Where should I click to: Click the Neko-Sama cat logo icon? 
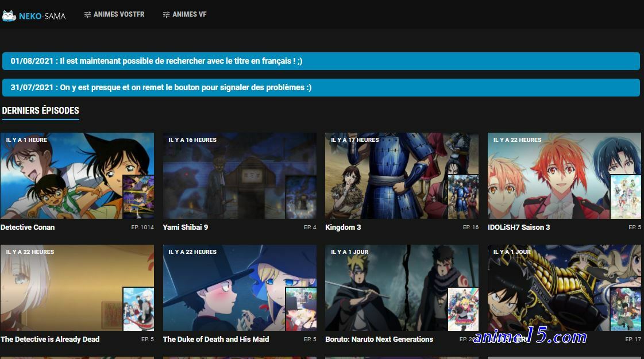pos(9,16)
